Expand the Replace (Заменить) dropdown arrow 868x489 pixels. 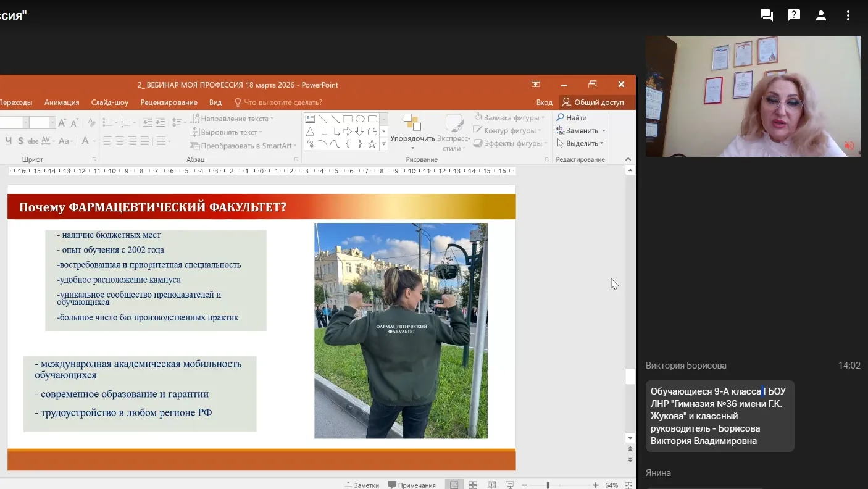click(x=603, y=131)
